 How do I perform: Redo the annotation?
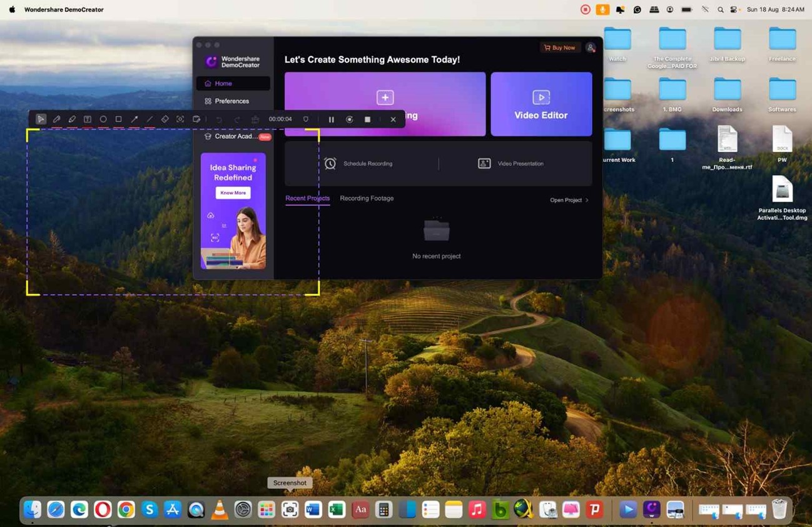coord(237,119)
